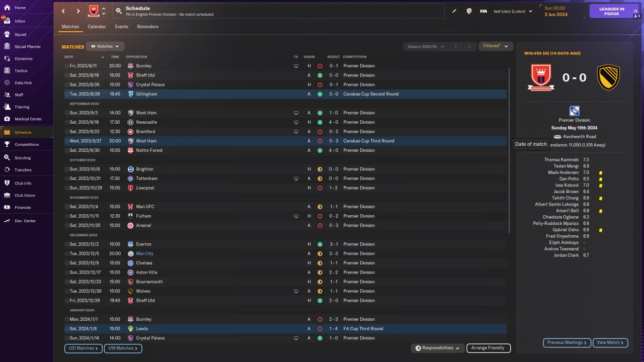Open the Club Vision icon
The width and height of the screenshot is (644, 362).
click(x=7, y=196)
